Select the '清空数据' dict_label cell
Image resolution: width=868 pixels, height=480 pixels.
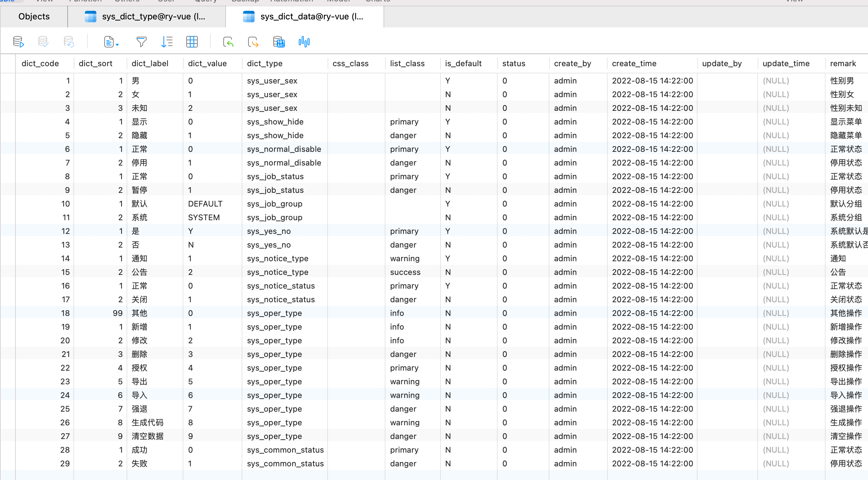(155, 436)
